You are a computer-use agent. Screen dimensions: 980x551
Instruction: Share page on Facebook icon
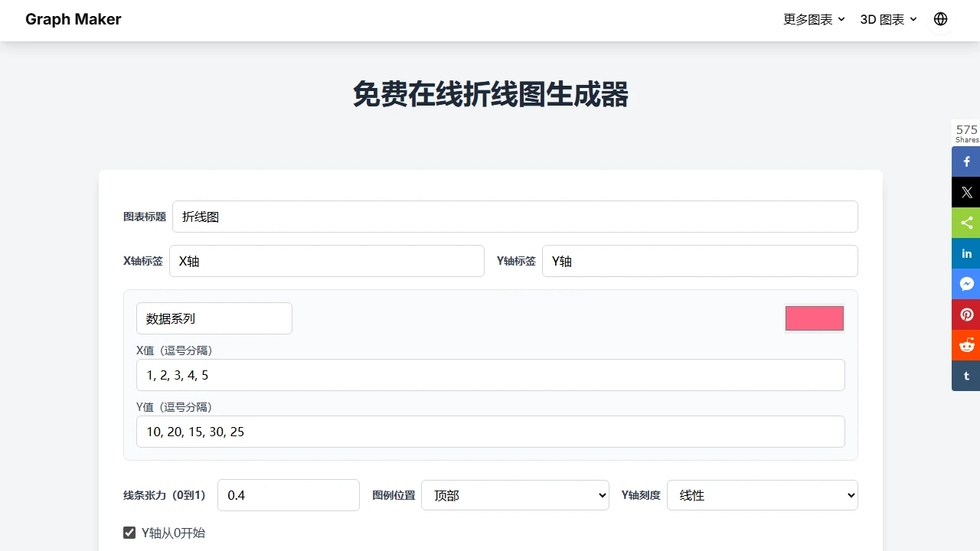point(966,162)
